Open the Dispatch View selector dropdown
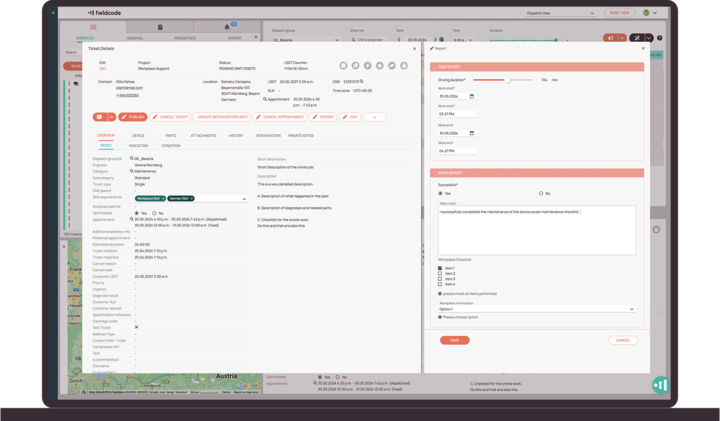Viewport: 720px width, 421px height. (x=568, y=13)
